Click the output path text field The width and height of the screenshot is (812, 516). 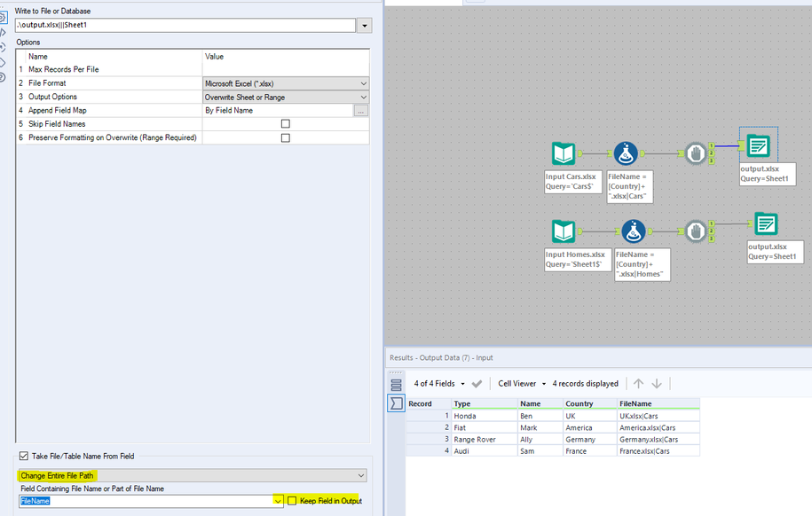pyautogui.click(x=185, y=25)
